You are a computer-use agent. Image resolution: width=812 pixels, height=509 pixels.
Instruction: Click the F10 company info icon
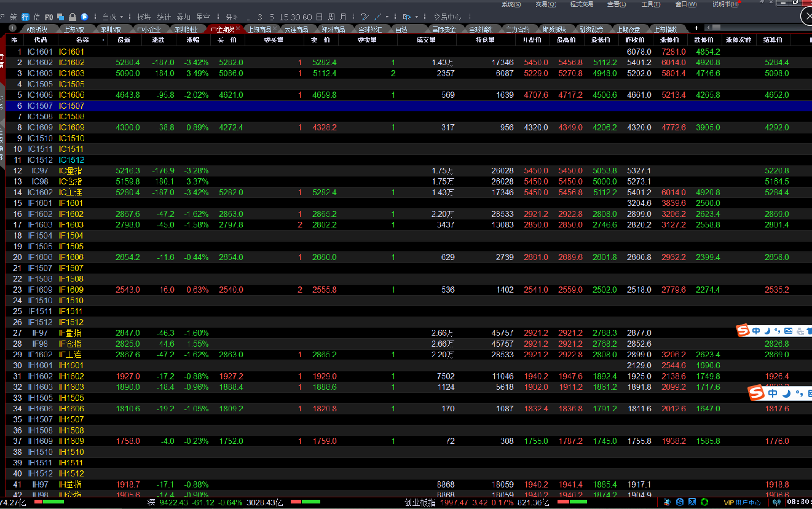[x=49, y=17]
